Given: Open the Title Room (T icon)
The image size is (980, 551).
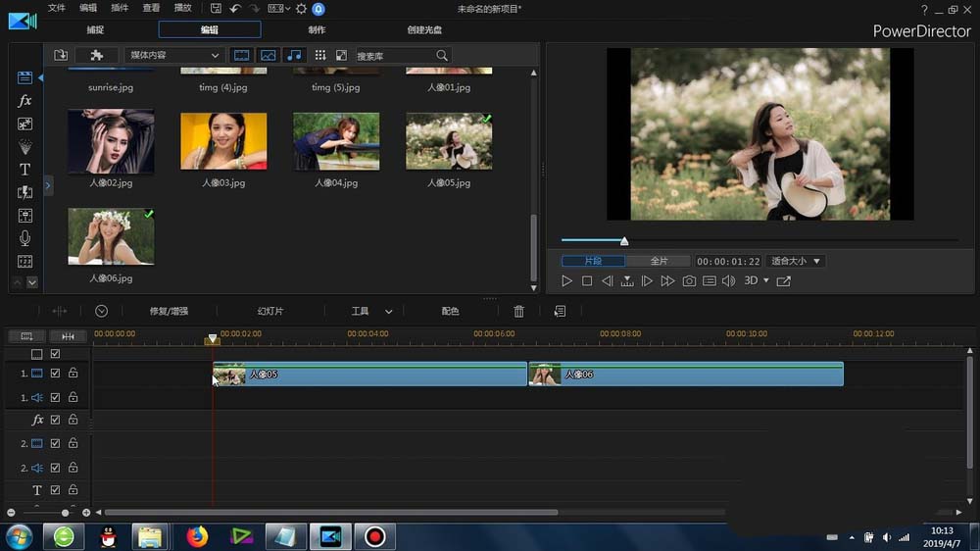Looking at the screenshot, I should pyautogui.click(x=25, y=170).
